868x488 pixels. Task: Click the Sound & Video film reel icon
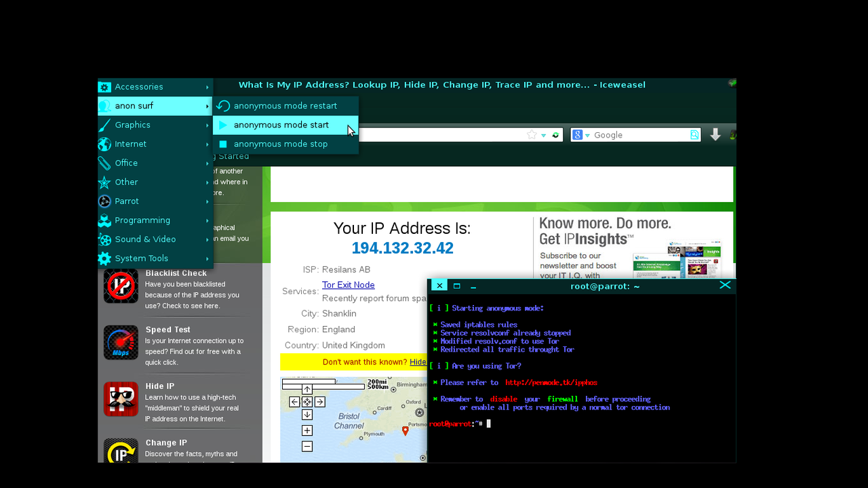pyautogui.click(x=104, y=239)
